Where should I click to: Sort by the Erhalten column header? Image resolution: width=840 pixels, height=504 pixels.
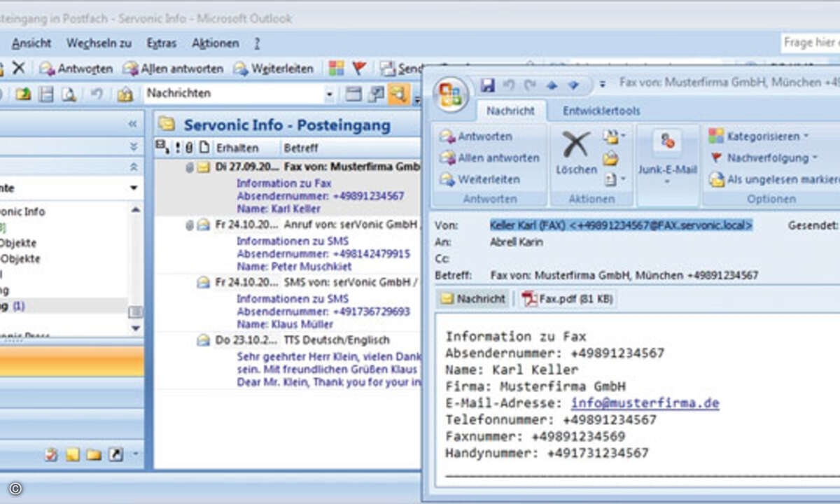tap(246, 148)
